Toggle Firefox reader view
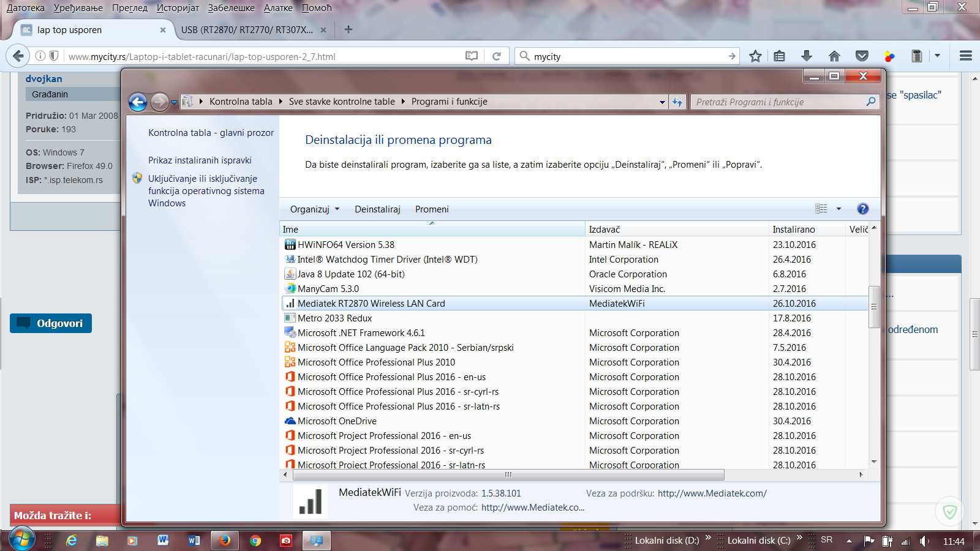980x551 pixels. 472,56
